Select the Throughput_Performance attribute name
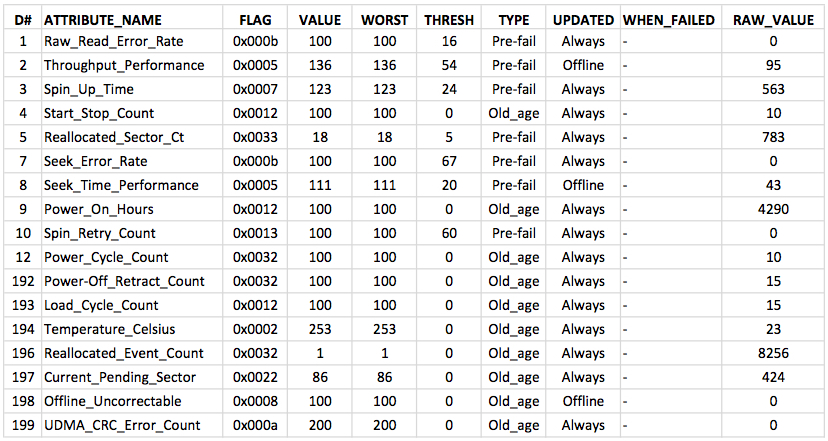828x441 pixels. tap(124, 65)
